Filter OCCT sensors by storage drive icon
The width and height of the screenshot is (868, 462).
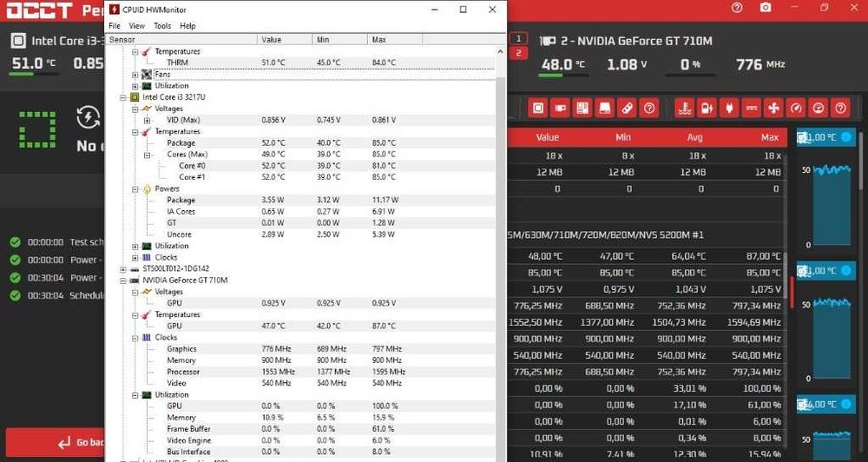(604, 108)
